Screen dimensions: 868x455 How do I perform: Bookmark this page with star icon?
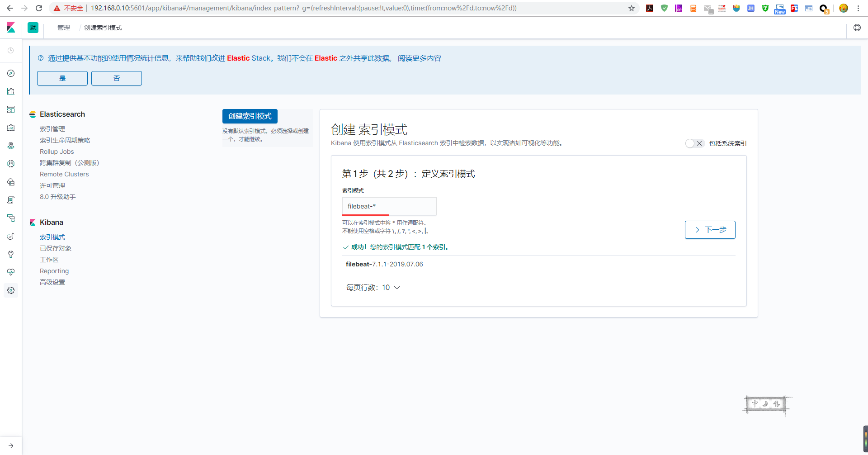tap(632, 8)
